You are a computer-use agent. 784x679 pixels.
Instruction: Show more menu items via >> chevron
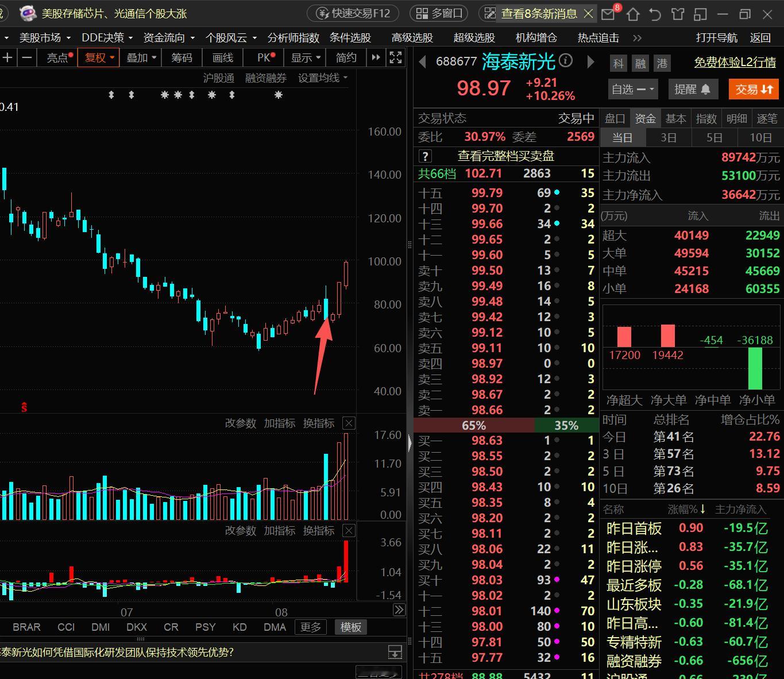637,38
